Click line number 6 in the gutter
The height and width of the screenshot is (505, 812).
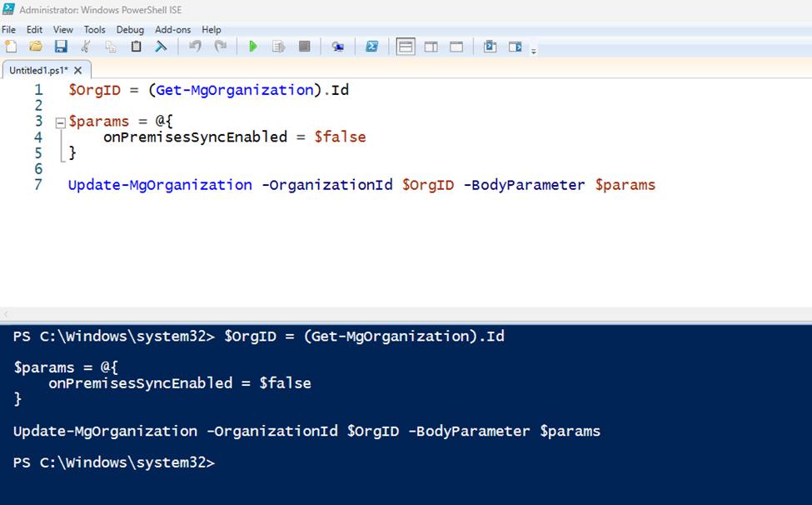[x=38, y=169]
